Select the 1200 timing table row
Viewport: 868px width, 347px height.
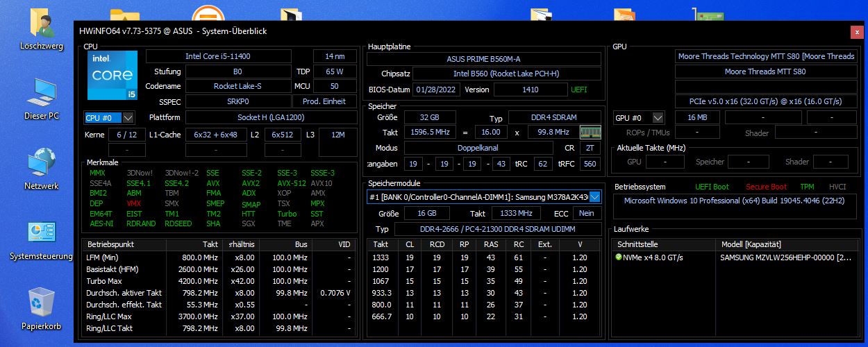tap(485, 269)
